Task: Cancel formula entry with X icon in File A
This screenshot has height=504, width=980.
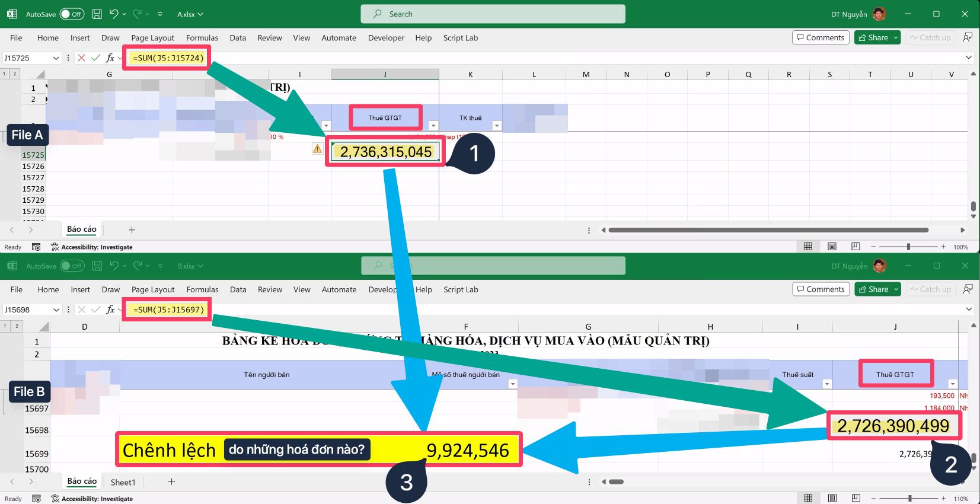Action: [x=81, y=58]
